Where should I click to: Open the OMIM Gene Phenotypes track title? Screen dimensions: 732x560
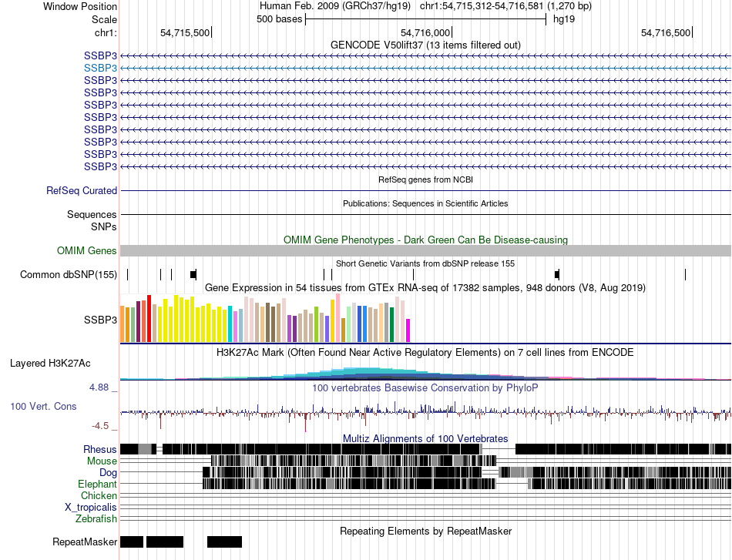(x=425, y=240)
